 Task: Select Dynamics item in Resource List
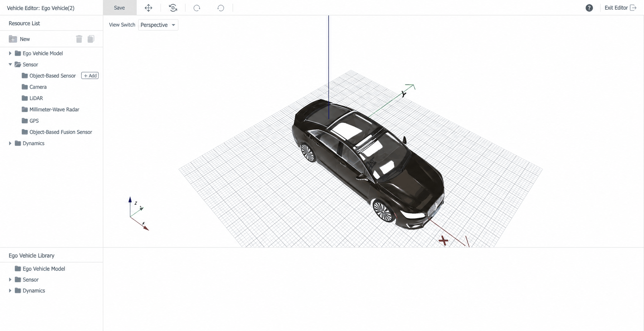(x=30, y=143)
